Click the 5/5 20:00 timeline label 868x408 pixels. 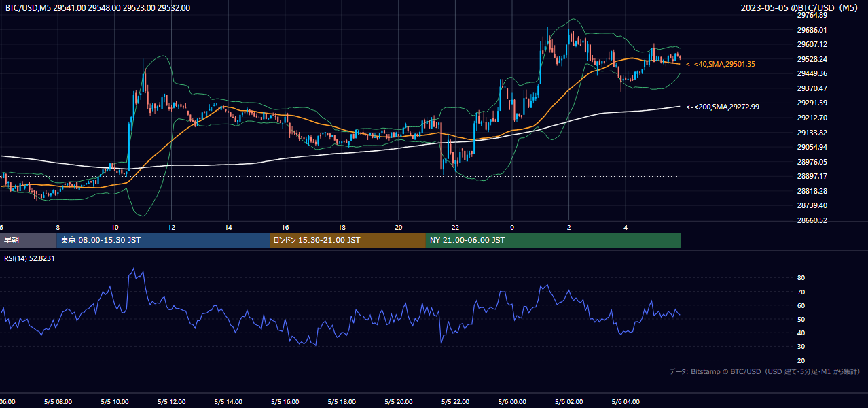click(399, 402)
